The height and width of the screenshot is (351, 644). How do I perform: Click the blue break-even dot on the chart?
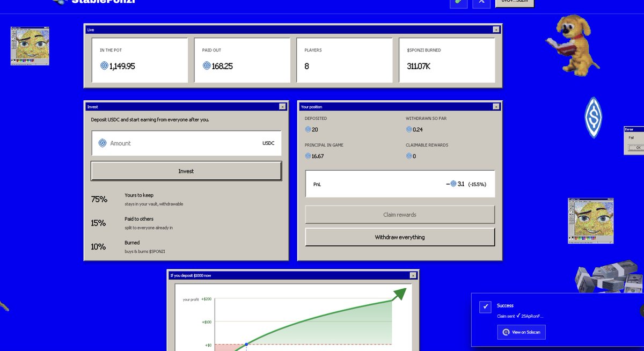pyautogui.click(x=246, y=344)
